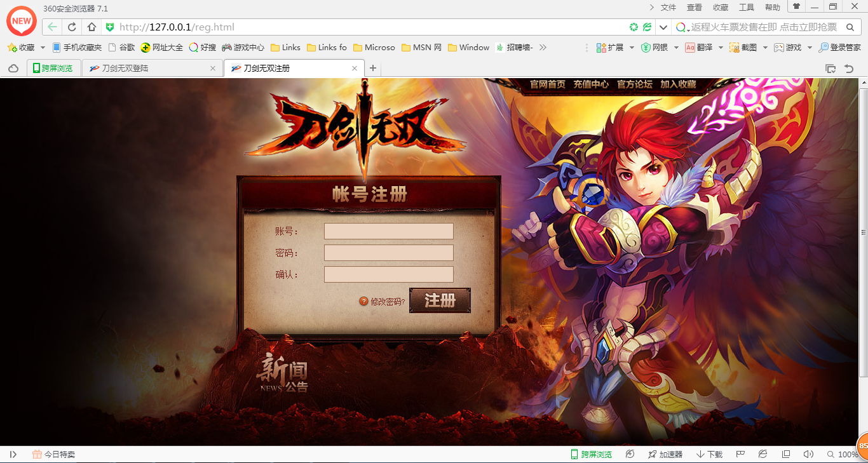Close the 刀剑无双登陆 tab
This screenshot has width=868, height=463.
213,68
